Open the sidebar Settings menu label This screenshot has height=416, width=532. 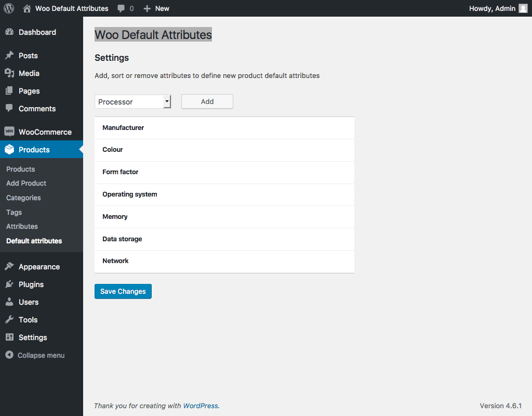(33, 337)
